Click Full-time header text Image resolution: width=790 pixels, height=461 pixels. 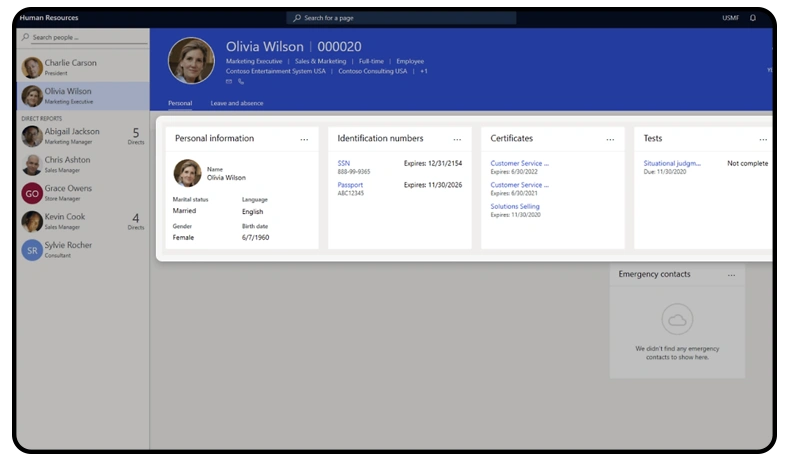pos(371,61)
